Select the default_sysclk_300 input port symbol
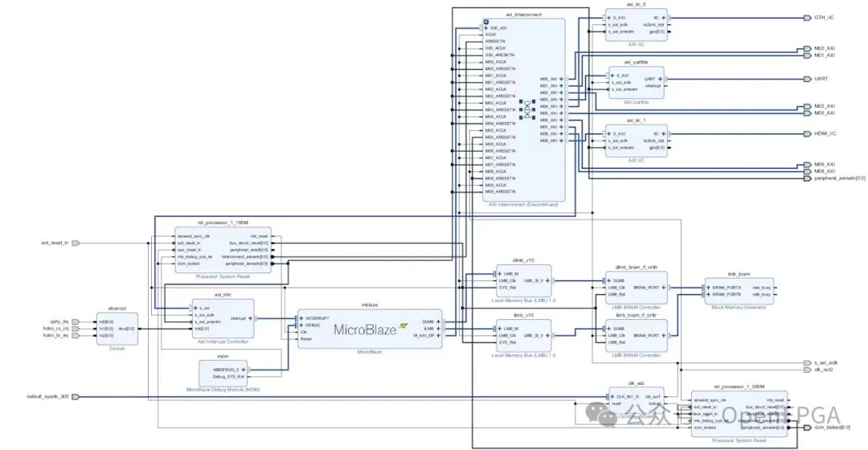Screen dimensions: 868x450 pyautogui.click(x=76, y=397)
